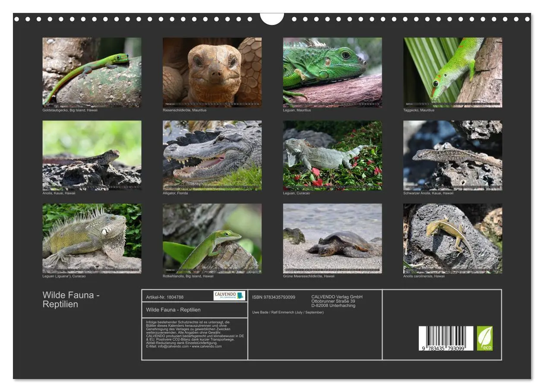Click the caption 'Goldstaubgecko, Big Island, Hawaii'
The image size is (544, 392).
click(x=70, y=110)
